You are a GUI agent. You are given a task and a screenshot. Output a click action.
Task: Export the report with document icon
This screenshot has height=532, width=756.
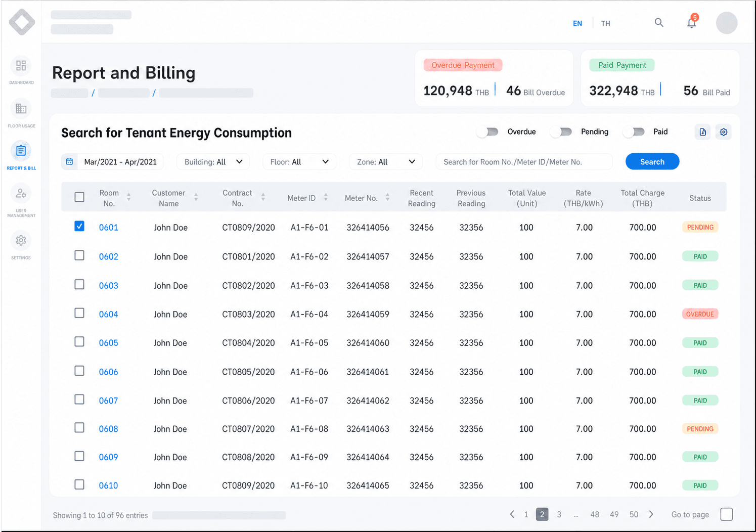pyautogui.click(x=703, y=132)
